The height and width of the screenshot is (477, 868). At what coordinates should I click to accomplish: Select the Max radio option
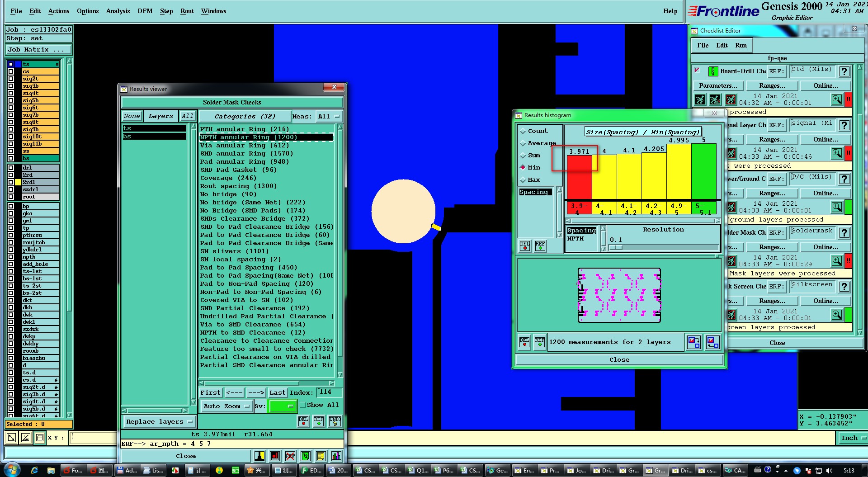click(530, 180)
